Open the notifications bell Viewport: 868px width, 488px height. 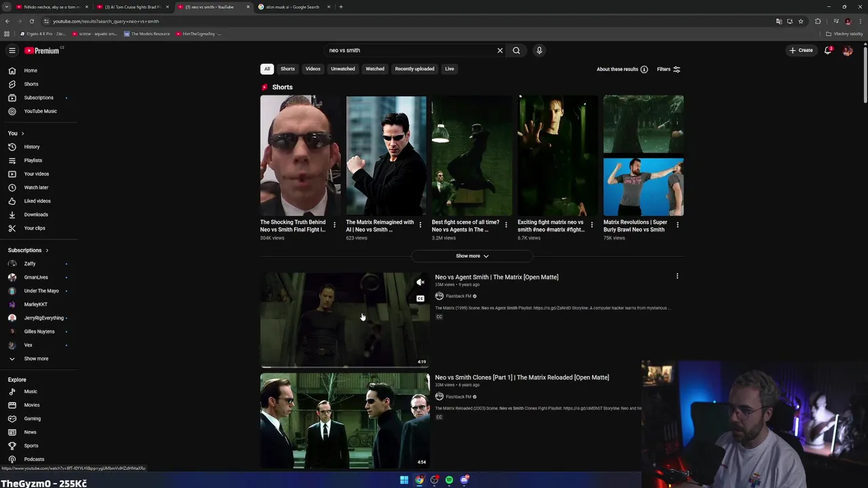(x=827, y=50)
